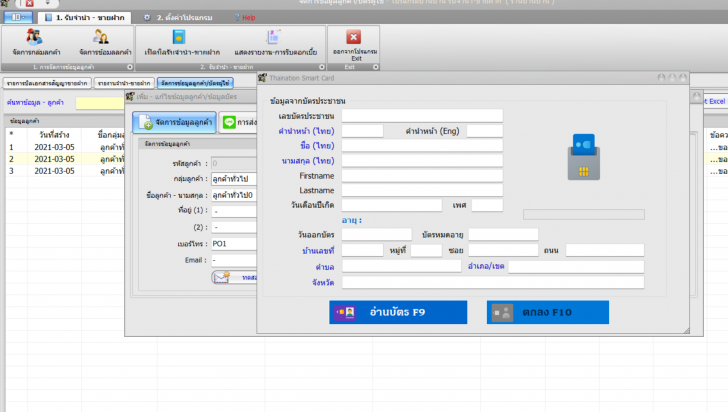
Task: Click the card expiry date field
Action: coord(503,235)
